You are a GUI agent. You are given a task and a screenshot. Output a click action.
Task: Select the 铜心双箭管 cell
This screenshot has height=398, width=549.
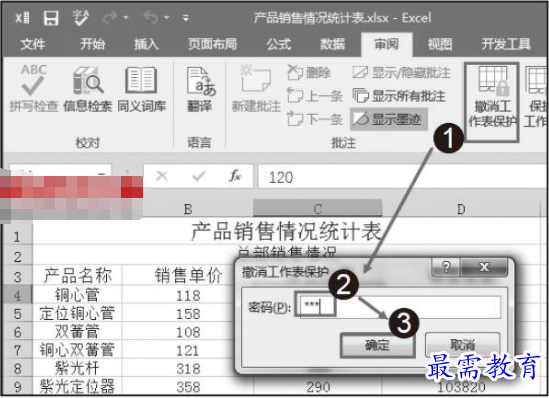[78, 350]
